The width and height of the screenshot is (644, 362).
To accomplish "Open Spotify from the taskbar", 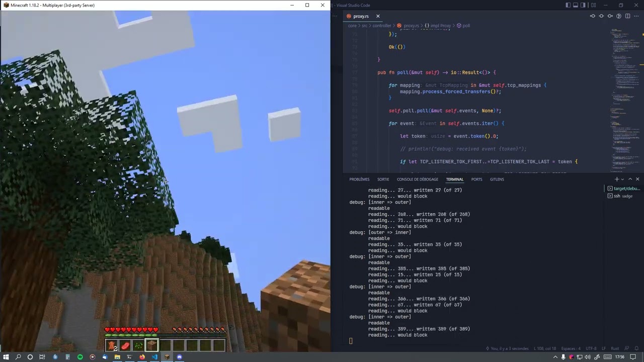I will tap(80, 357).
